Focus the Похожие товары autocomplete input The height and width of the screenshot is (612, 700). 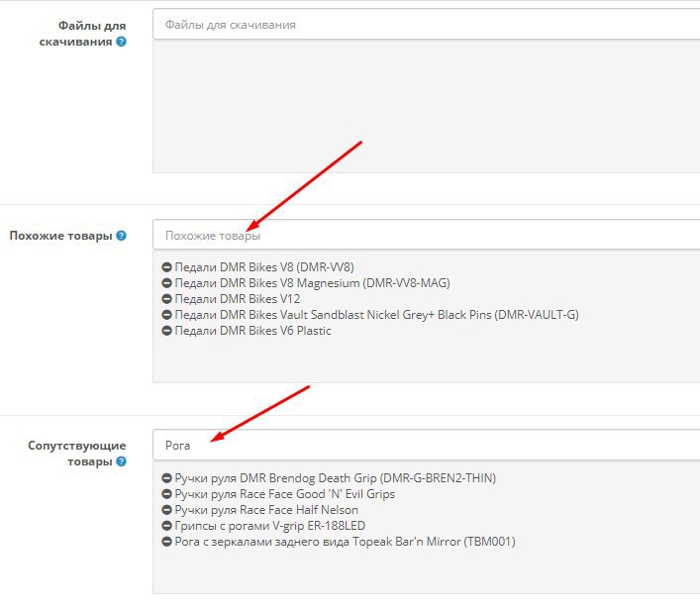pyautogui.click(x=427, y=235)
